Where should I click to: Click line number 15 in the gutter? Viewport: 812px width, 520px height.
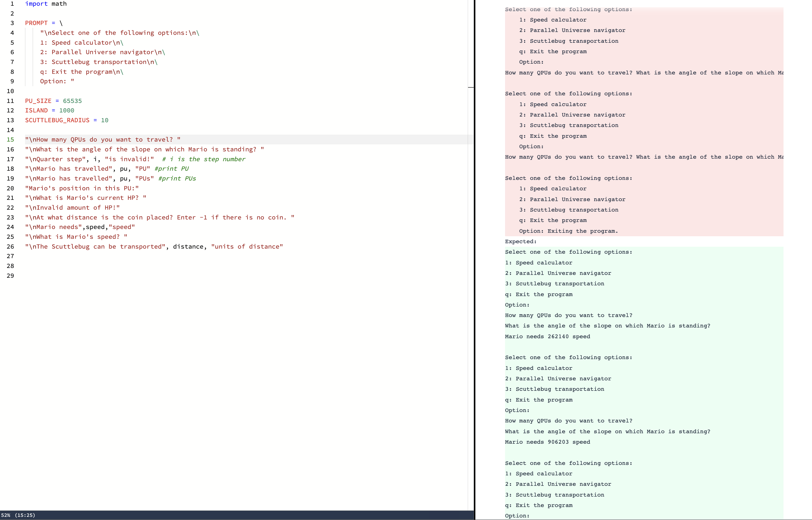[x=10, y=139]
